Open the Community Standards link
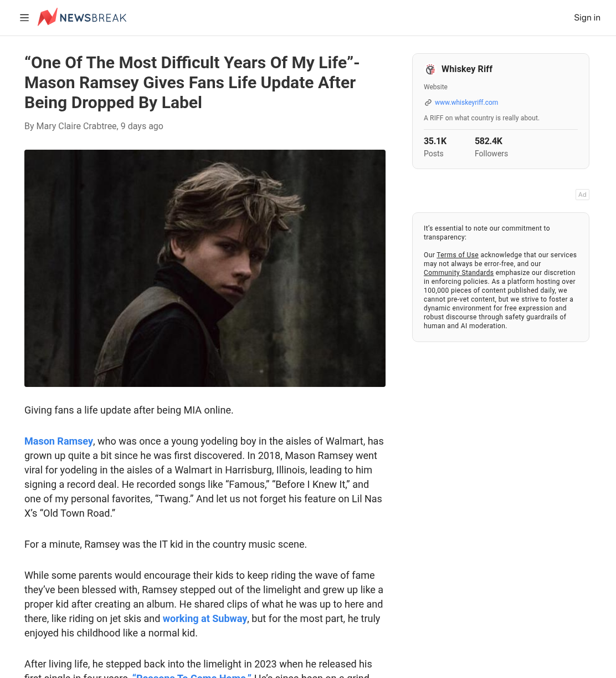The image size is (616, 678). (459, 273)
